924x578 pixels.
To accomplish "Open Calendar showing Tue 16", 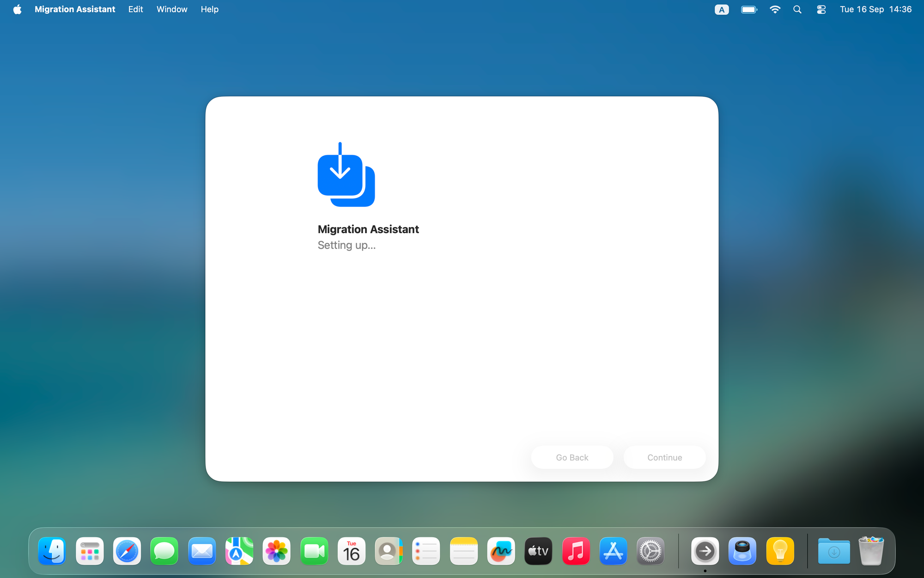I will (352, 551).
